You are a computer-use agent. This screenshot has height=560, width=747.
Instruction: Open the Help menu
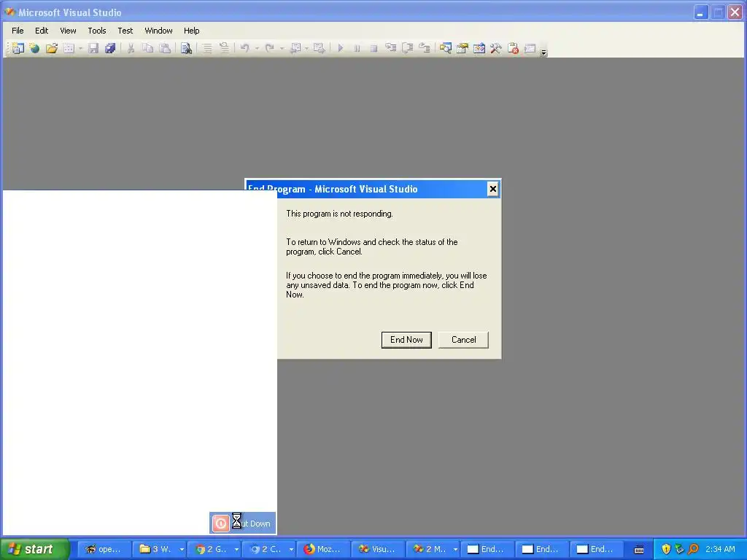192,31
